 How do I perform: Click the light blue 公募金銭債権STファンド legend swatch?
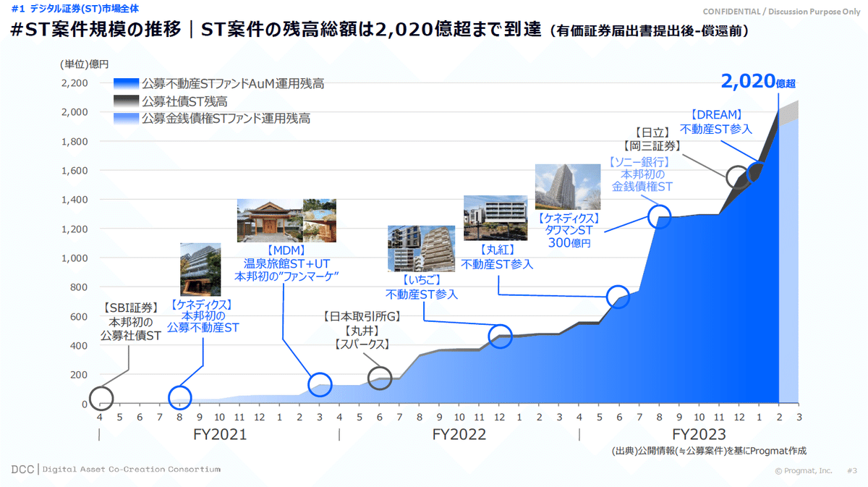point(126,118)
